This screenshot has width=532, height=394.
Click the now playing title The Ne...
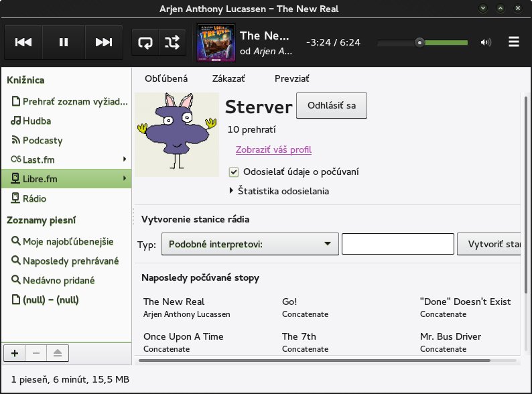[264, 36]
